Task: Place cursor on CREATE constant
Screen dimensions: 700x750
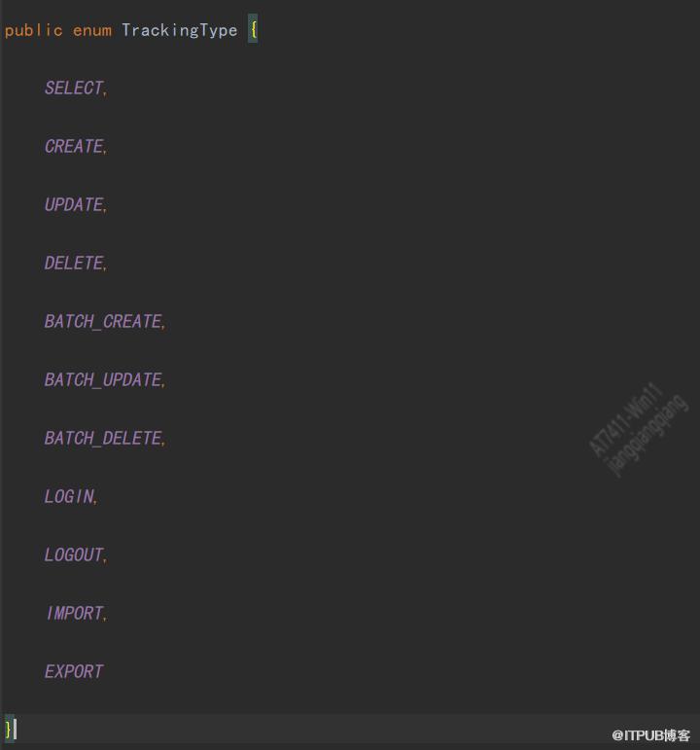Action: 73,146
